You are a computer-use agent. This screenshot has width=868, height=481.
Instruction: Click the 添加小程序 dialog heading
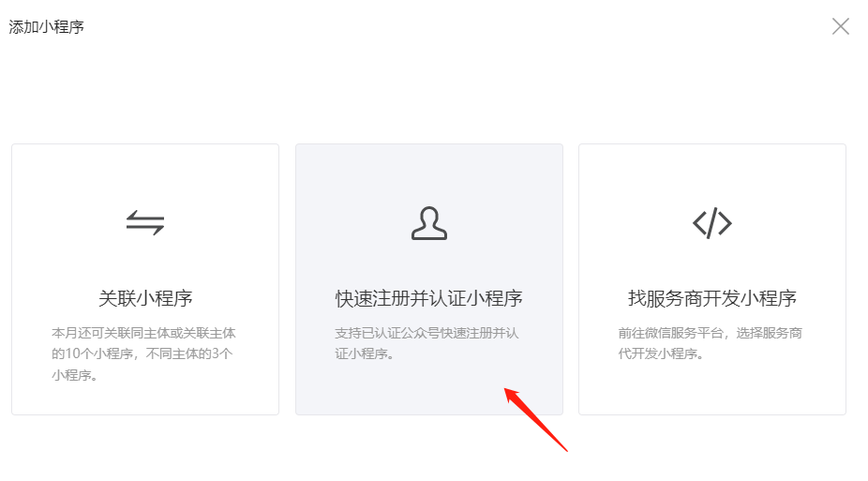[47, 26]
